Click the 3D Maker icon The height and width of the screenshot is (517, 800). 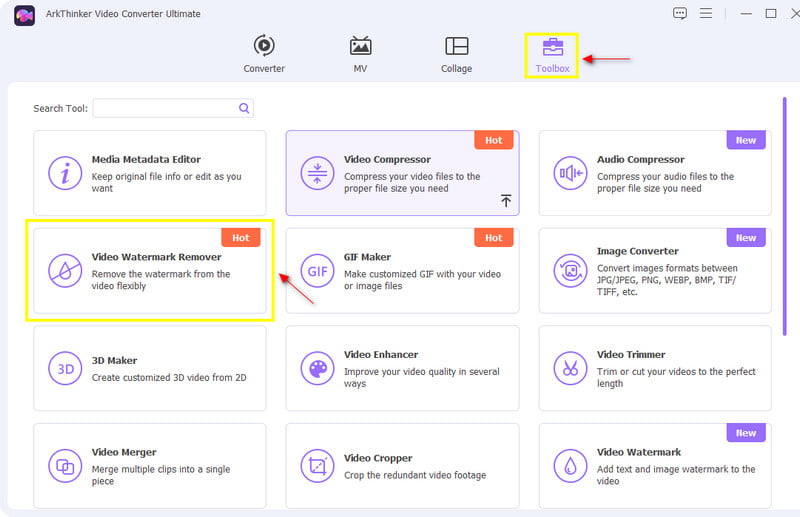tap(65, 368)
